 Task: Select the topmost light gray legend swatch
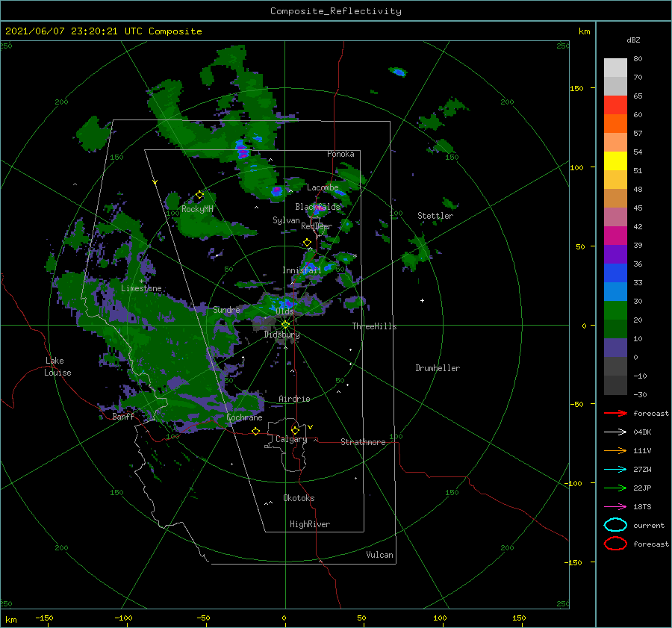(x=615, y=68)
